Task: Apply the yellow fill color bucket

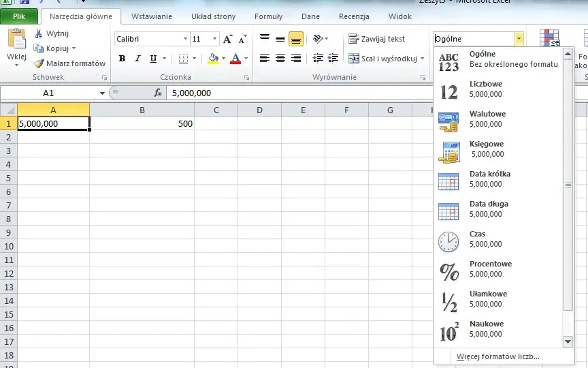Action: coord(214,59)
